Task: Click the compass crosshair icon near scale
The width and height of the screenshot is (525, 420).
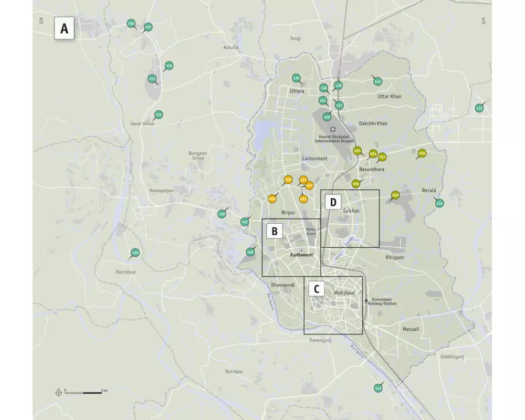Action: [58, 392]
